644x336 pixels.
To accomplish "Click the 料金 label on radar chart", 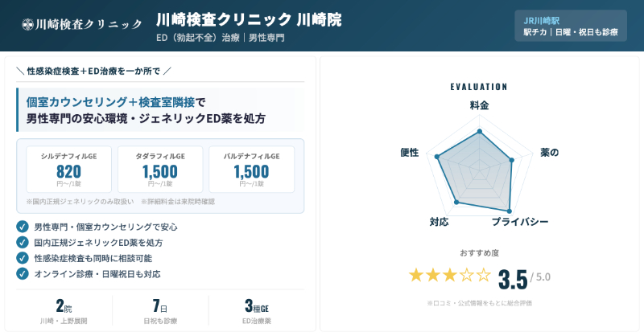I will (x=479, y=106).
